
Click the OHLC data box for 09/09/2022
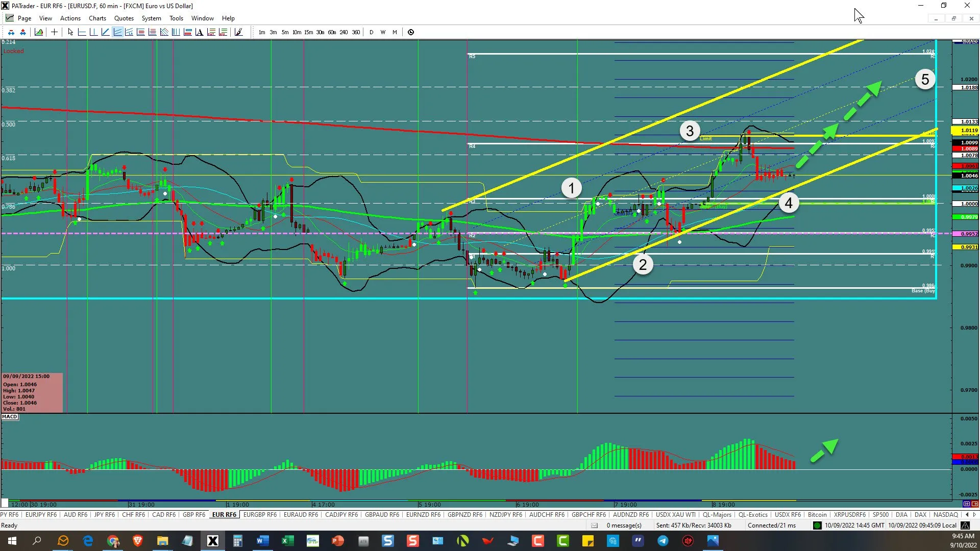click(32, 393)
